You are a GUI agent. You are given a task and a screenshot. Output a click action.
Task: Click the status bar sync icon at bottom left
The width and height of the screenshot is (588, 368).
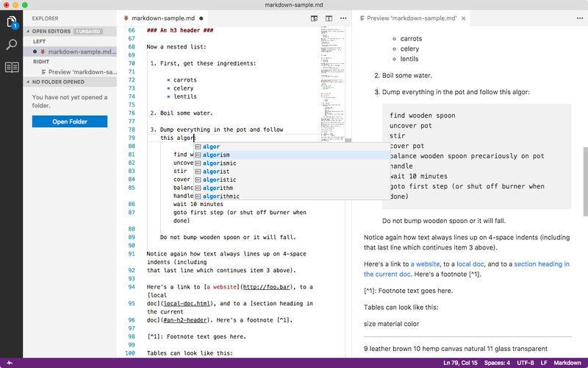[10, 363]
